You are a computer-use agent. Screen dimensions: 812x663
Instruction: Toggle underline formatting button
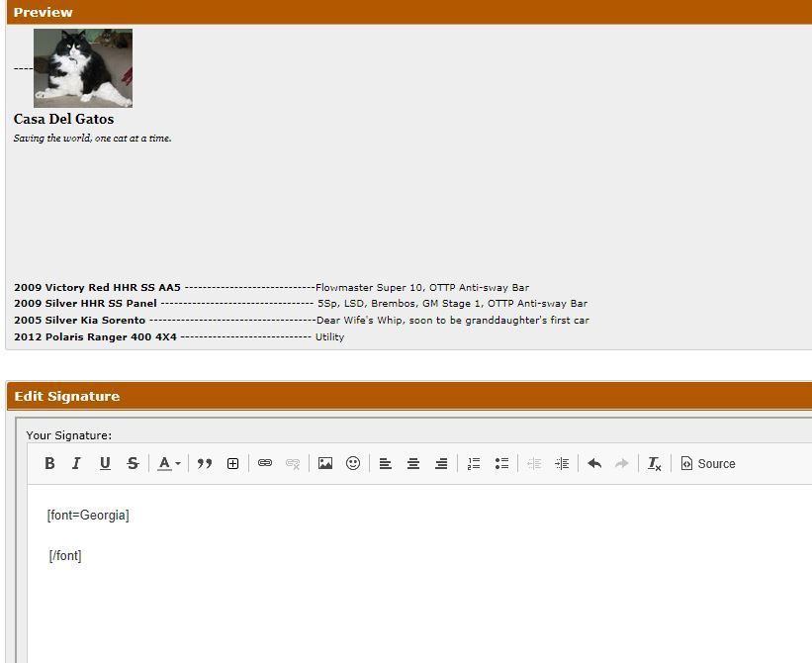point(105,463)
